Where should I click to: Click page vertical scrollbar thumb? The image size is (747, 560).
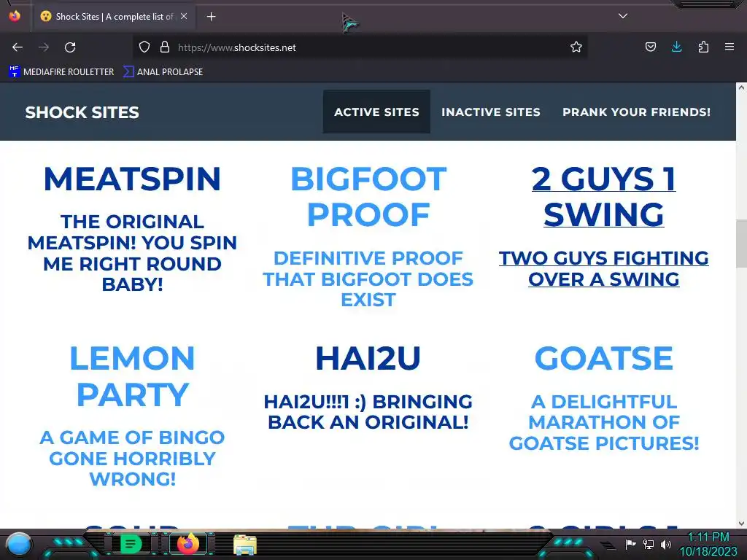pyautogui.click(x=741, y=244)
